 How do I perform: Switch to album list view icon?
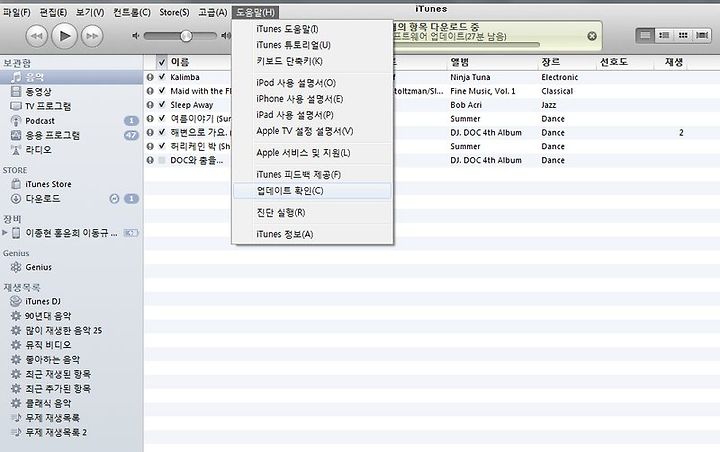[x=664, y=35]
